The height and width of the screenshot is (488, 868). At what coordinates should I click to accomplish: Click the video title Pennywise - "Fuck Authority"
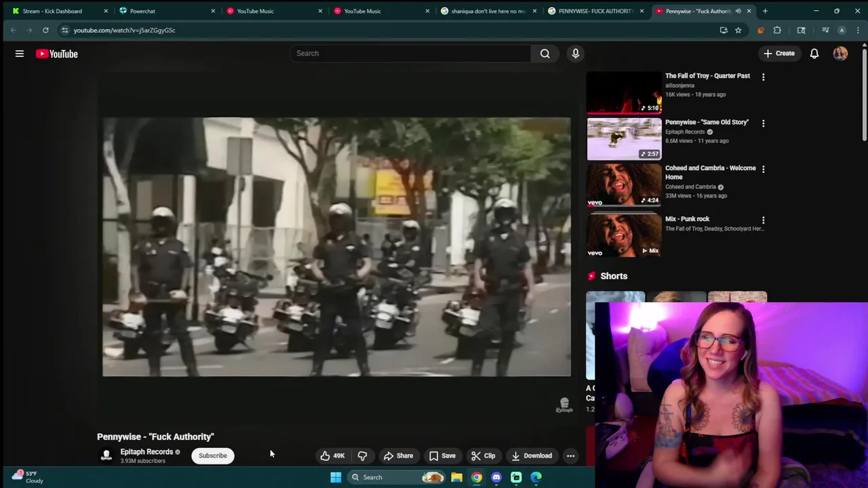pyautogui.click(x=155, y=436)
